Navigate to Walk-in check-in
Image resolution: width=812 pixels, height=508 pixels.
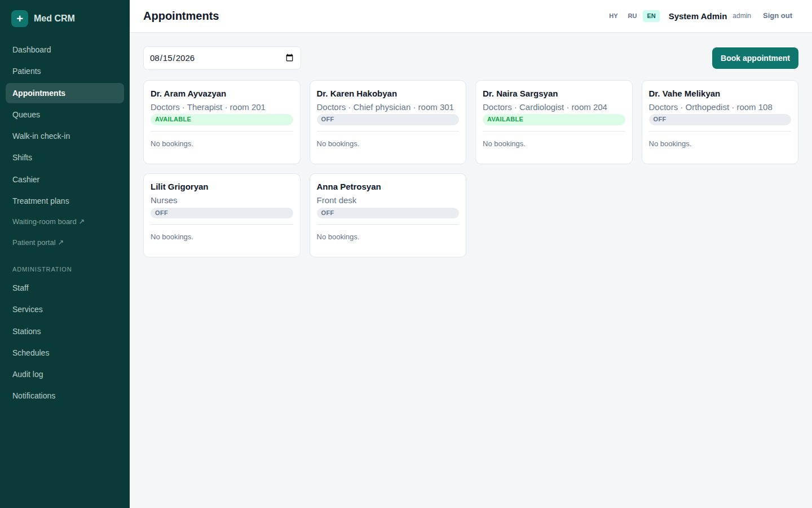(x=65, y=136)
